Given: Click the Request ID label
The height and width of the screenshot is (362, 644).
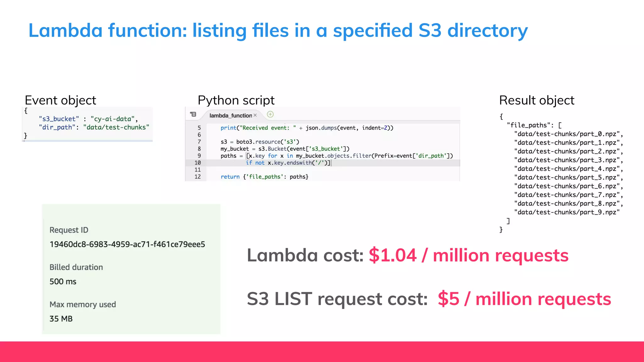Looking at the screenshot, I should pyautogui.click(x=69, y=230).
